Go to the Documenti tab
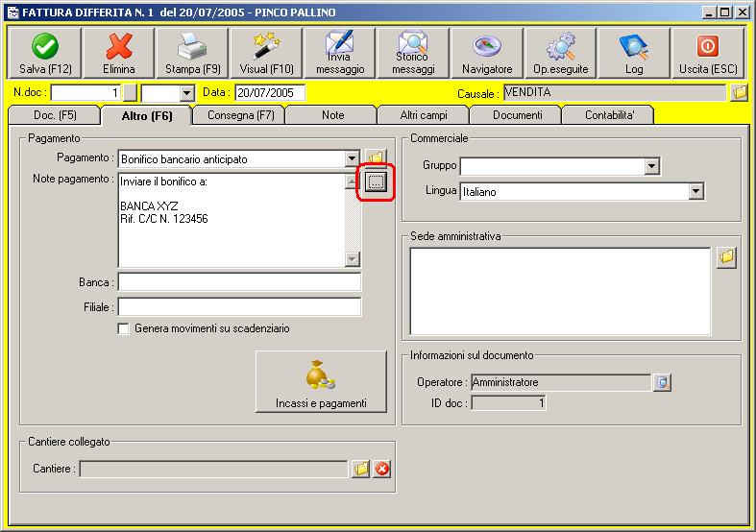 (x=518, y=115)
